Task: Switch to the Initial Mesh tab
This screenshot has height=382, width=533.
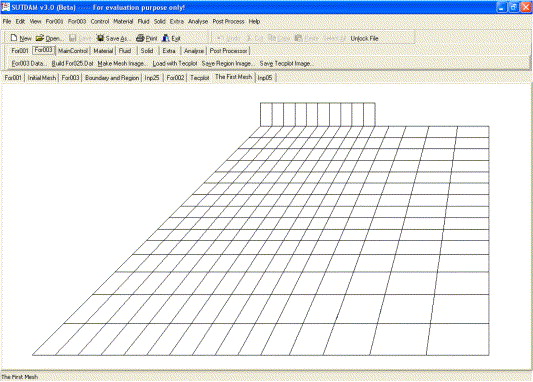Action: [42, 78]
